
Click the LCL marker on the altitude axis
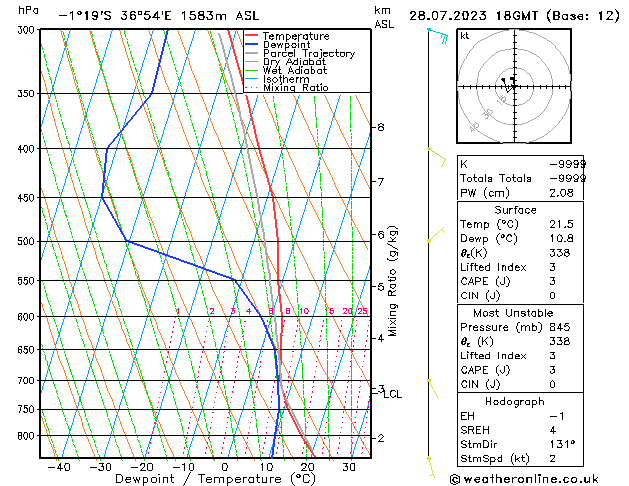392,394
